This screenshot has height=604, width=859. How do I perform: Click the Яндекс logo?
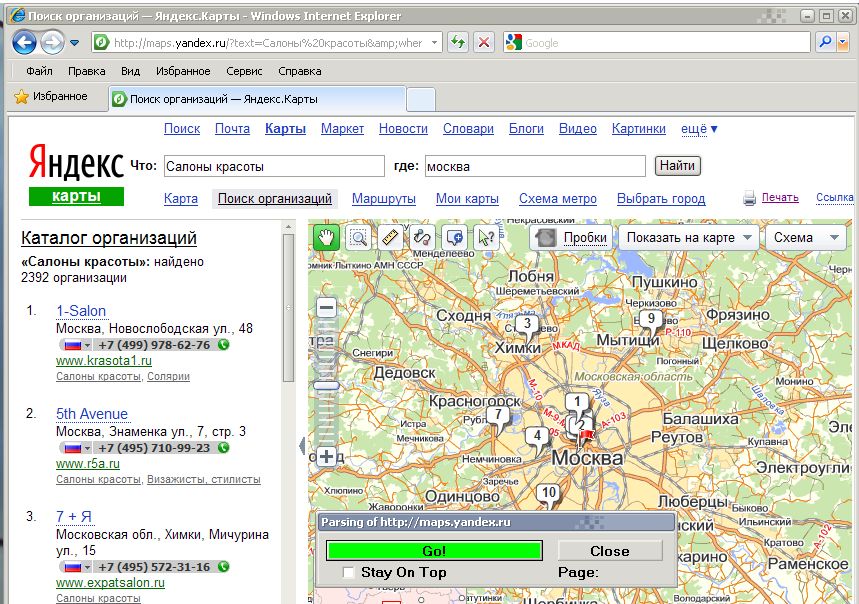tap(76, 163)
